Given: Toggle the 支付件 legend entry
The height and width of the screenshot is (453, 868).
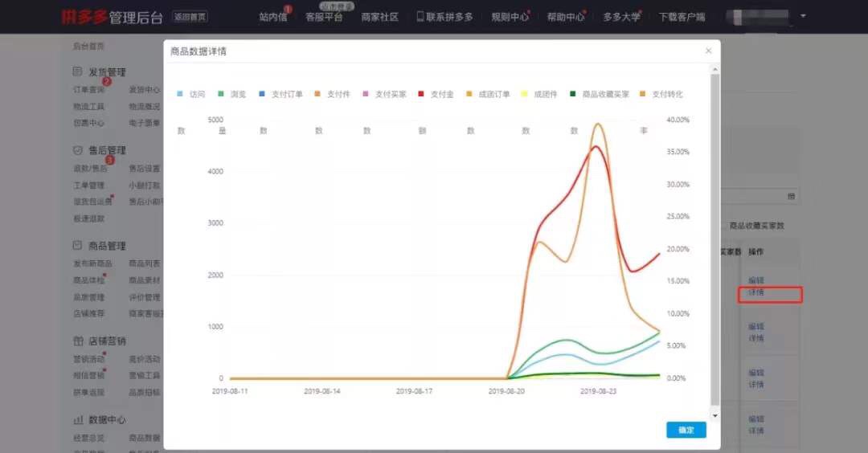Looking at the screenshot, I should tap(332, 94).
